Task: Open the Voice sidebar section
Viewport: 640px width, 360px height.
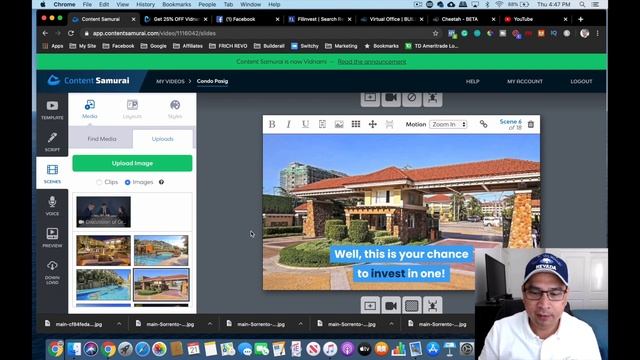Action: [x=52, y=205]
